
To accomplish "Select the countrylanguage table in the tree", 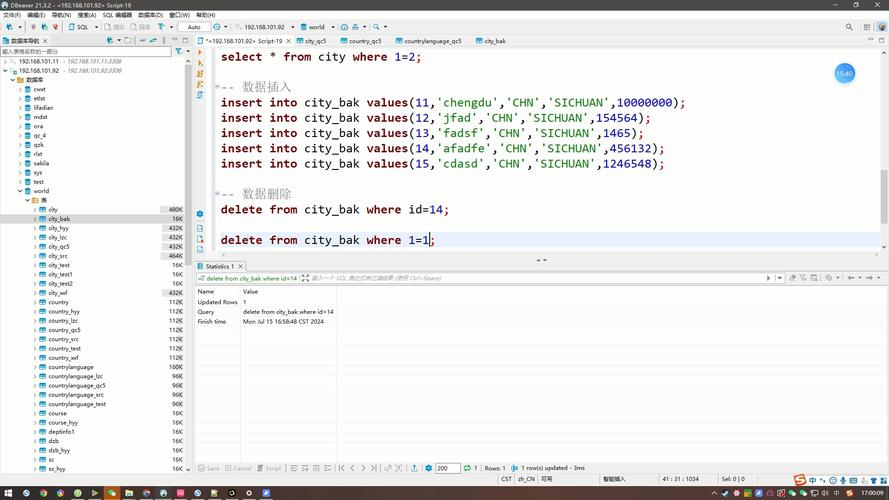I will pyautogui.click(x=71, y=367).
